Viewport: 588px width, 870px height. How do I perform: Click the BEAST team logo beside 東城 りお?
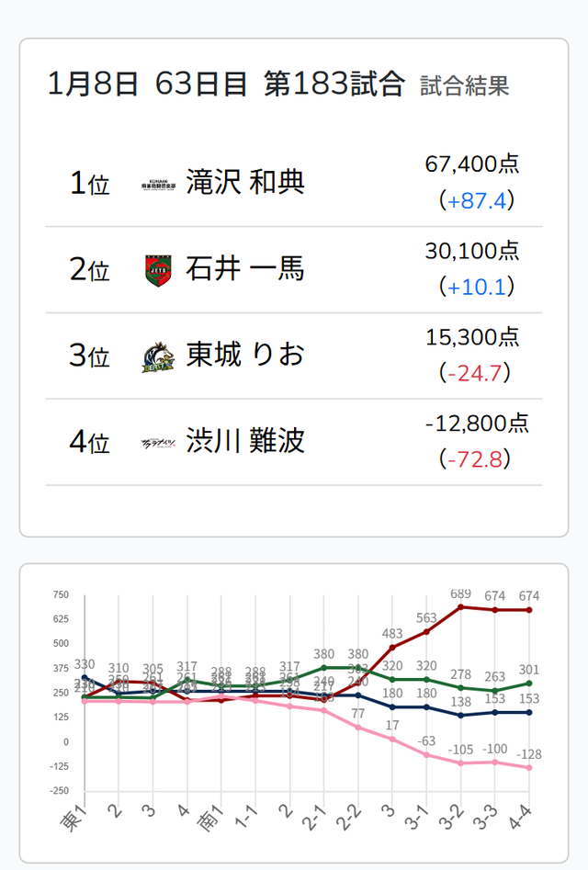[158, 356]
